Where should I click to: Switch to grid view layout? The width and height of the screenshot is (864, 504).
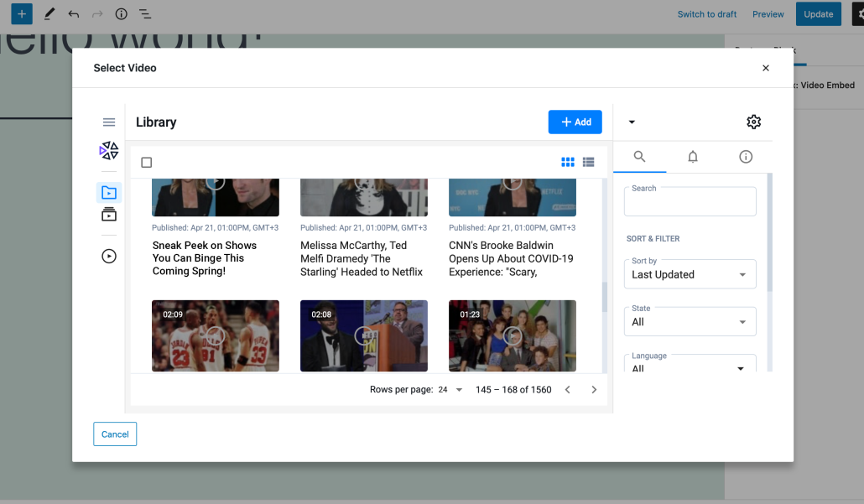(568, 162)
